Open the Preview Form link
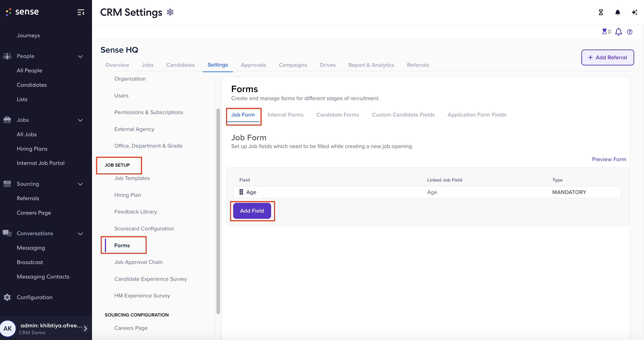Viewport: 644px width, 340px height. [609, 159]
